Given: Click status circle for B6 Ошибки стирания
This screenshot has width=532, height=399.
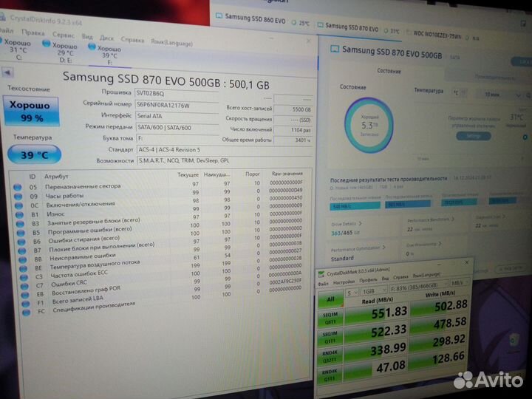Looking at the screenshot, I should [21, 242].
